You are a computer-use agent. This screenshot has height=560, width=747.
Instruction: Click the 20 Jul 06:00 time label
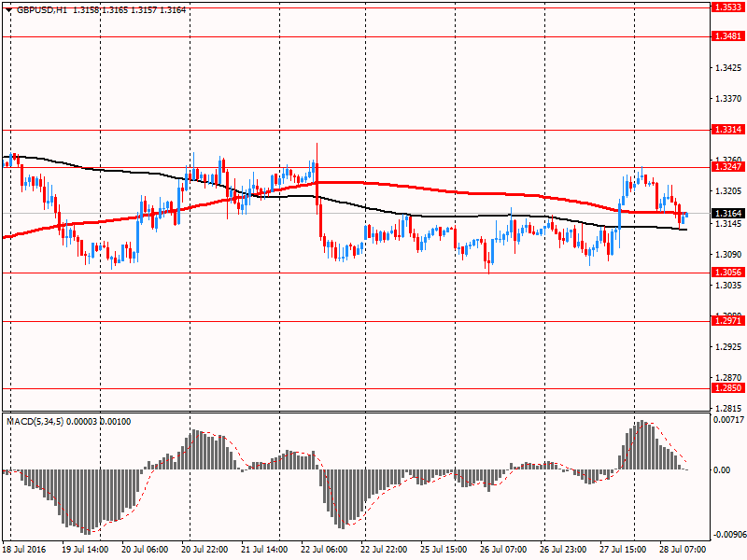145,550
